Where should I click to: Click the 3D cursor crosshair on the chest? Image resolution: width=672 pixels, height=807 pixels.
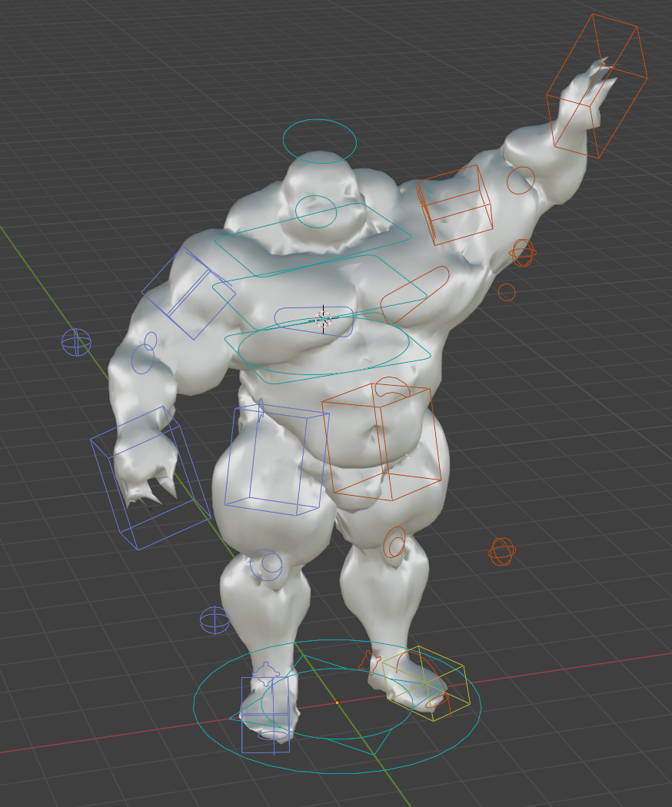(x=324, y=319)
